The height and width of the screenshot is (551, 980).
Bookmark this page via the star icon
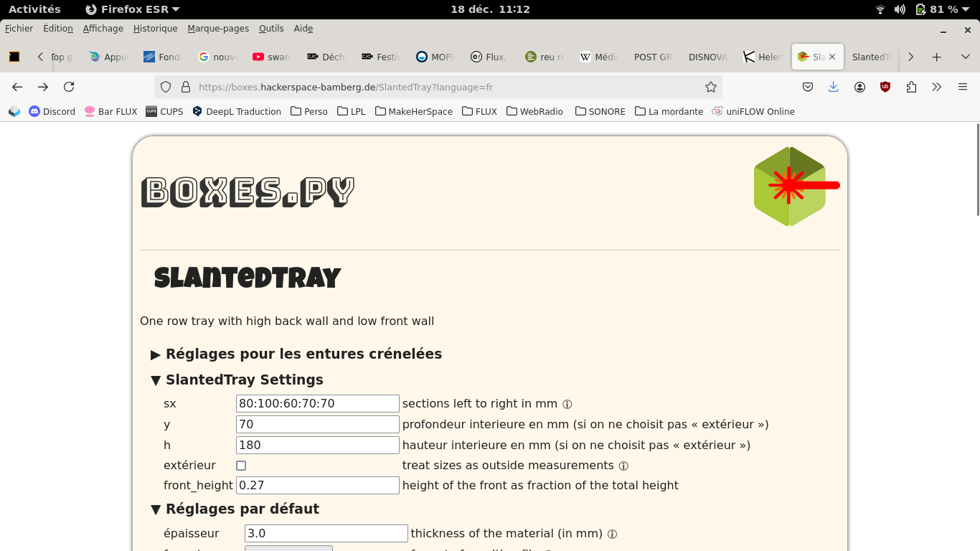coord(710,87)
